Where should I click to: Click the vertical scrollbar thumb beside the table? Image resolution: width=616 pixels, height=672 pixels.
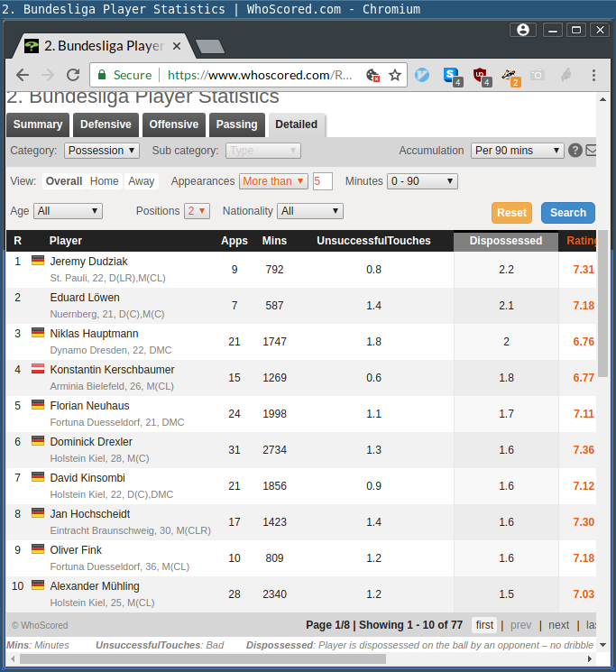pos(602,303)
